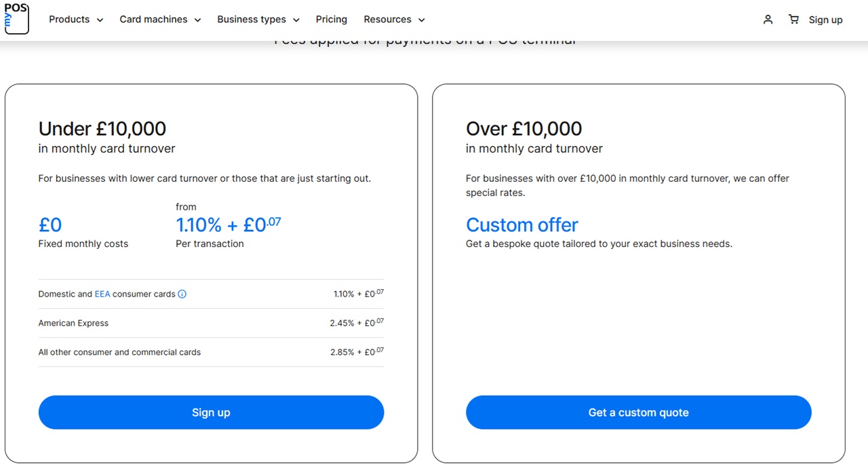Click the Custom offer heading

pos(521,225)
